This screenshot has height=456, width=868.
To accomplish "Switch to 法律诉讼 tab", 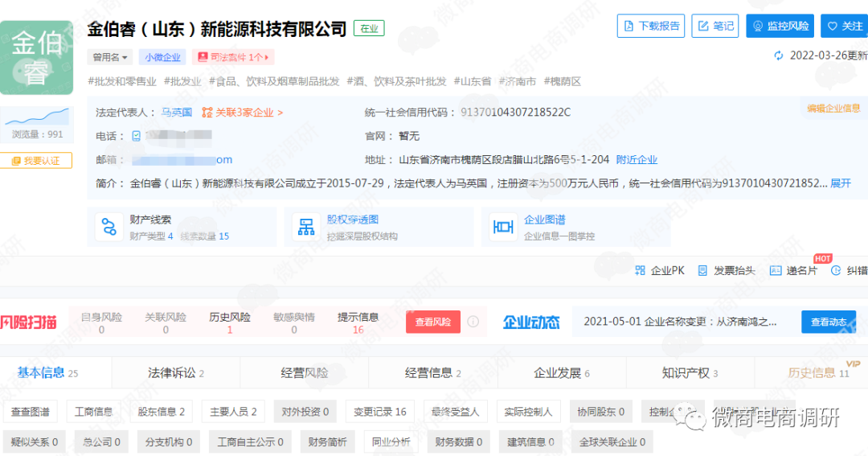I will 176,373.
